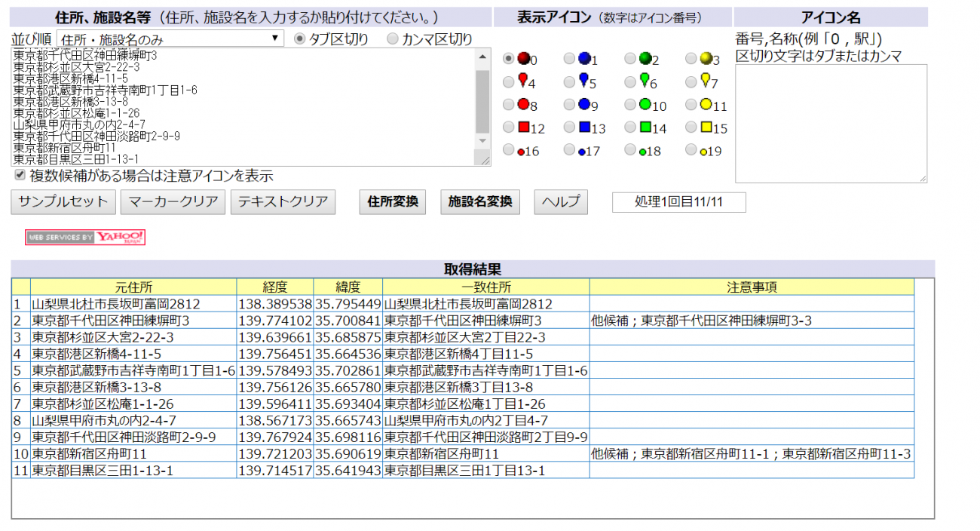Pick small red dot icon 16
Image resolution: width=980 pixels, height=531 pixels.
[x=509, y=150]
